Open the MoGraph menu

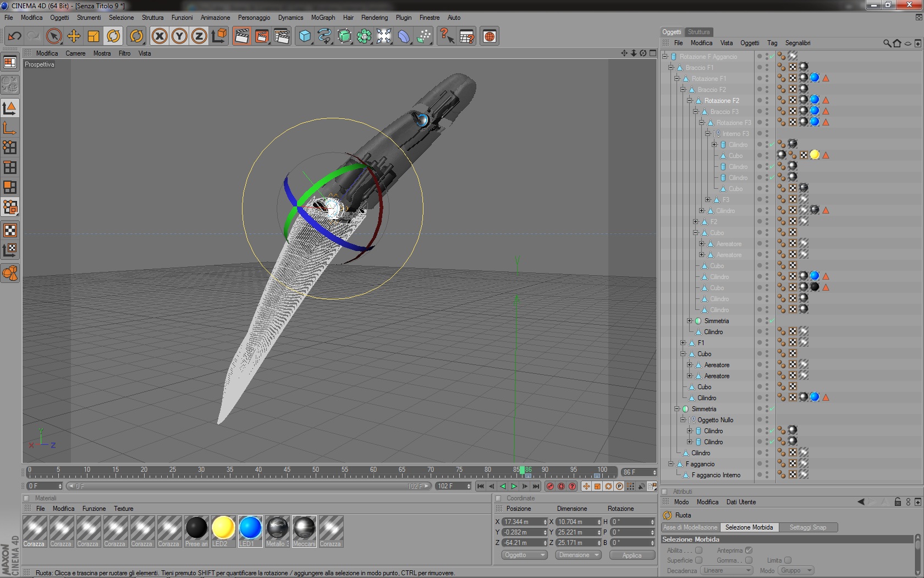tap(323, 18)
